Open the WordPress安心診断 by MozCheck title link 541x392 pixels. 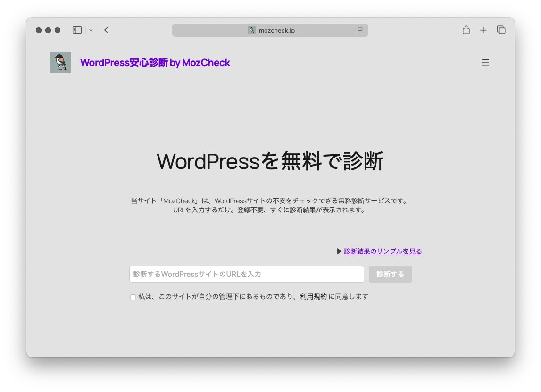click(155, 62)
